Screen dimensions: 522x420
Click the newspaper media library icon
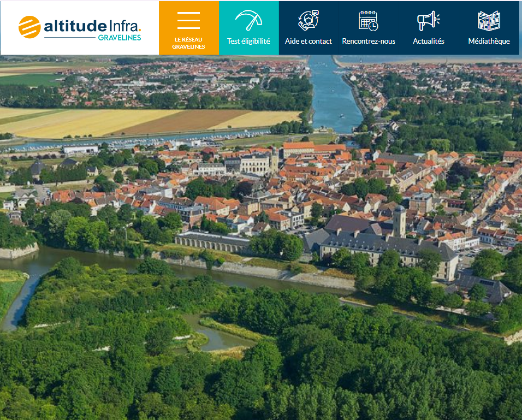(x=489, y=21)
